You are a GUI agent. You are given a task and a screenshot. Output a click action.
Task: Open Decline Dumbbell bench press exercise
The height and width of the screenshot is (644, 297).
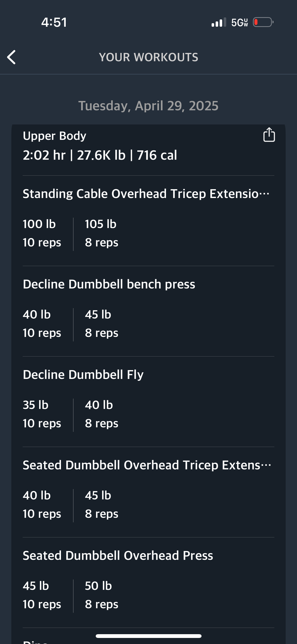(109, 284)
